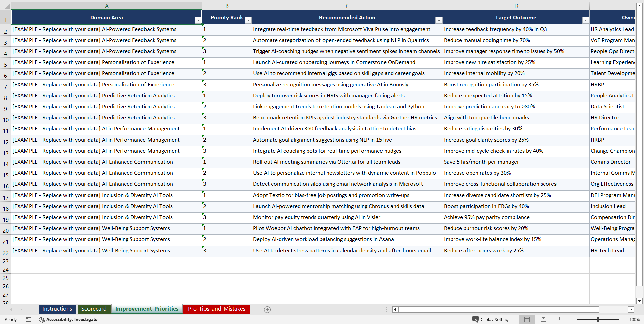Add a new worksheet with the plus button
This screenshot has height=324, width=644.
click(x=267, y=309)
